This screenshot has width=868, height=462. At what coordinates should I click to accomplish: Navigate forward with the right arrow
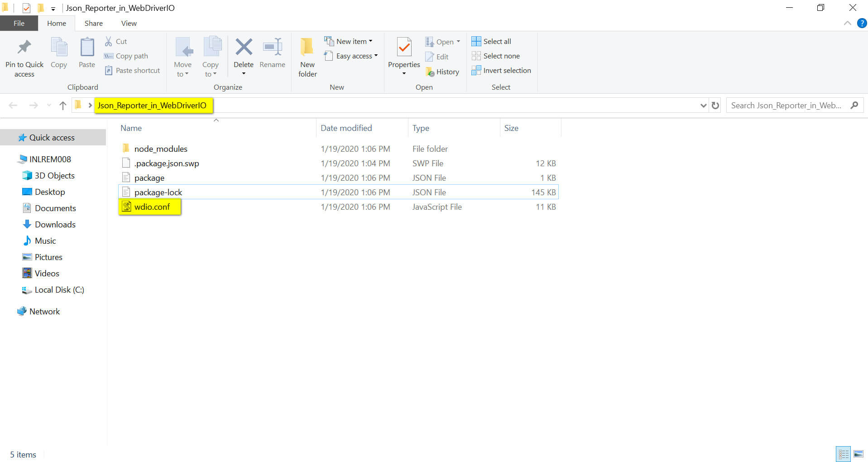34,106
